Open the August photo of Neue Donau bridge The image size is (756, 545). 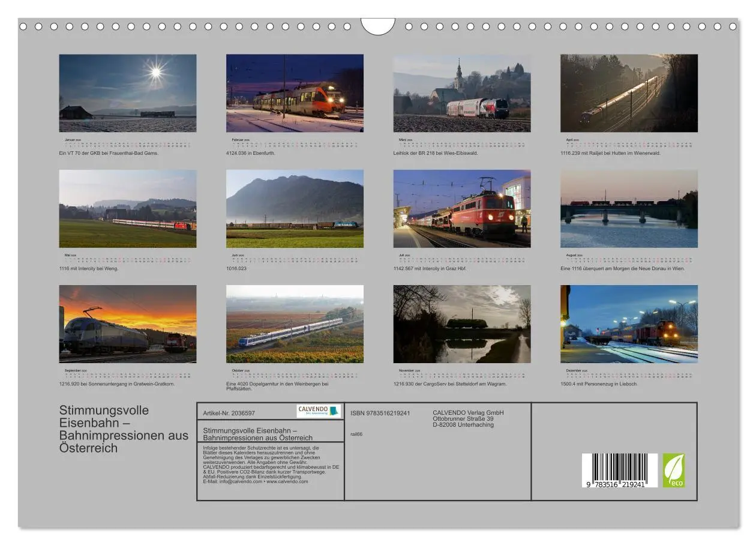click(629, 208)
